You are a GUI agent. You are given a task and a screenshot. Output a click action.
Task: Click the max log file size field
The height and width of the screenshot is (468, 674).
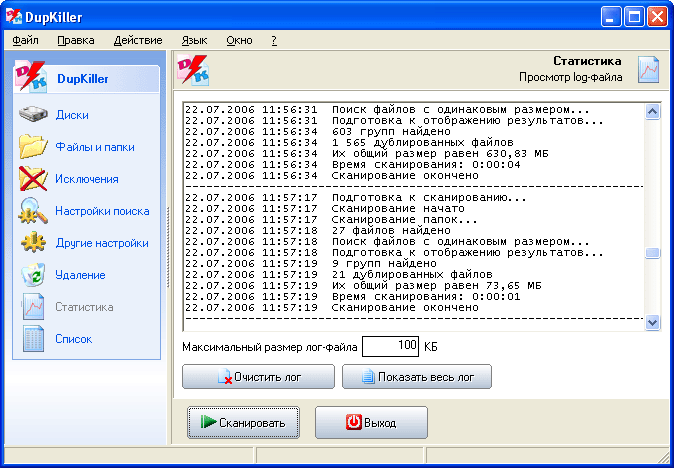[x=391, y=346]
